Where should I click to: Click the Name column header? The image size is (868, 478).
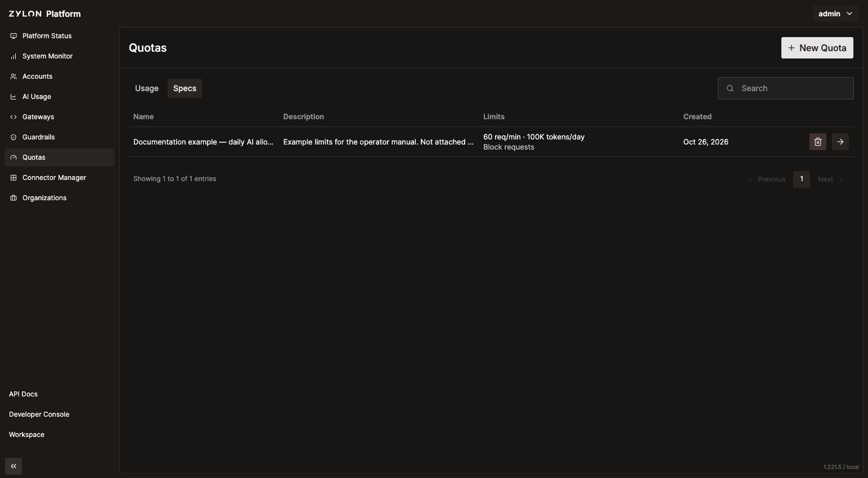click(x=143, y=116)
